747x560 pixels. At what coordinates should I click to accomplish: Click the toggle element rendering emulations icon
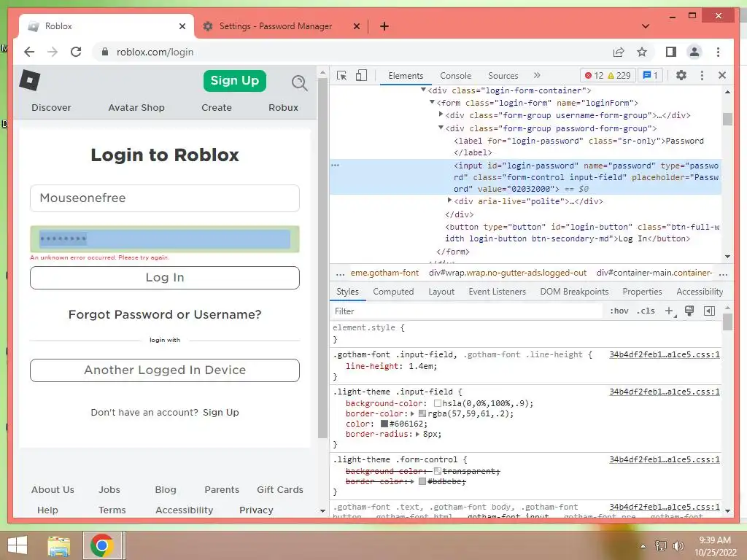[689, 311]
